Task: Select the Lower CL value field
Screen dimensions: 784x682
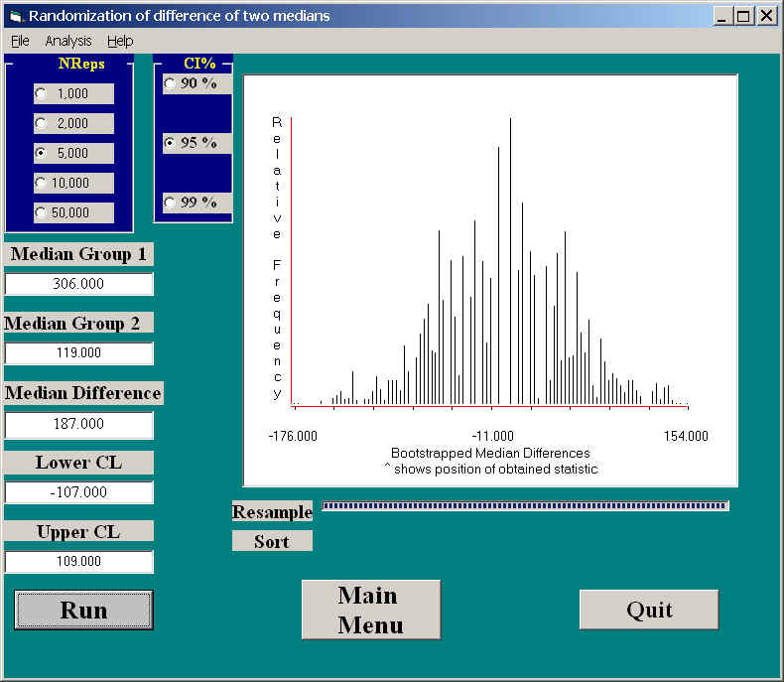Action: tap(79, 492)
